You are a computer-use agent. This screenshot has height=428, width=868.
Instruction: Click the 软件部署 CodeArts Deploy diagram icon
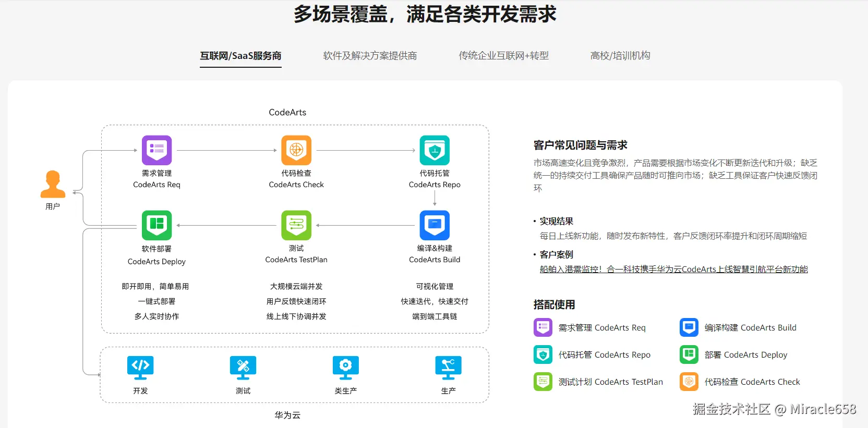(x=156, y=225)
